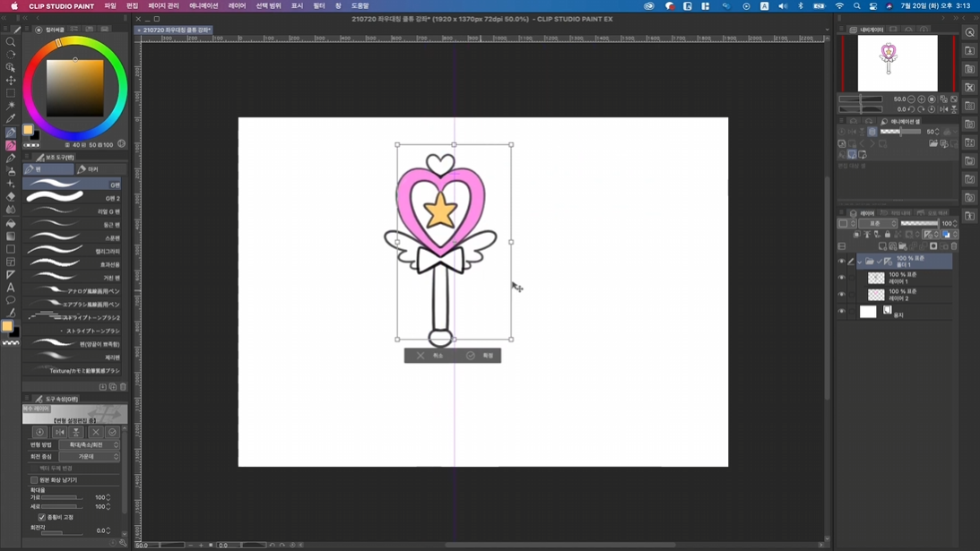
Task: Click the cancel X icon in tool property
Action: (96, 432)
